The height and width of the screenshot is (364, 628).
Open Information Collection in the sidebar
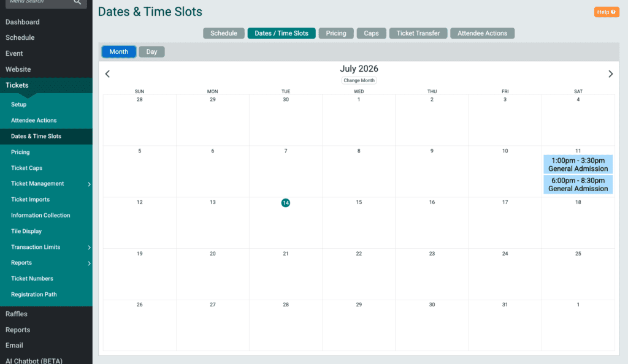40,215
